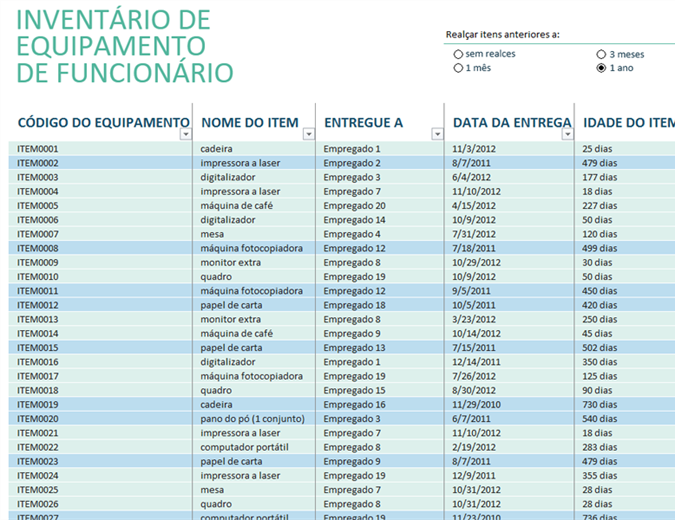
Task: Click the '502 dias' age cell
Action: point(600,348)
